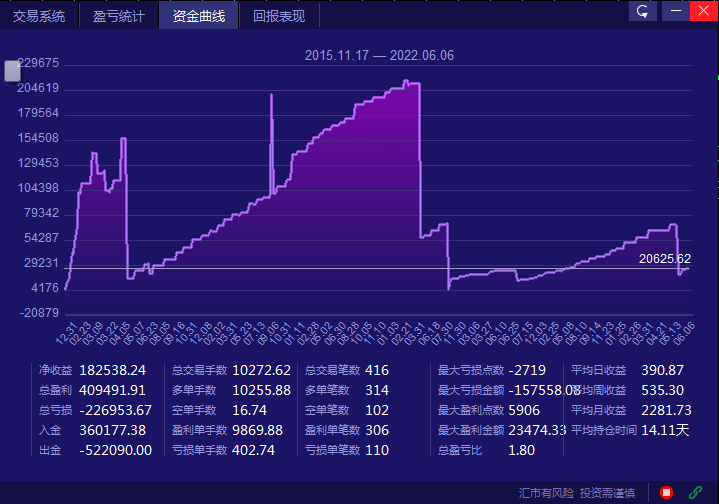Click the 汇市有风险 投资需谨慎 notice
This screenshot has height=504, width=719.
coord(577,493)
